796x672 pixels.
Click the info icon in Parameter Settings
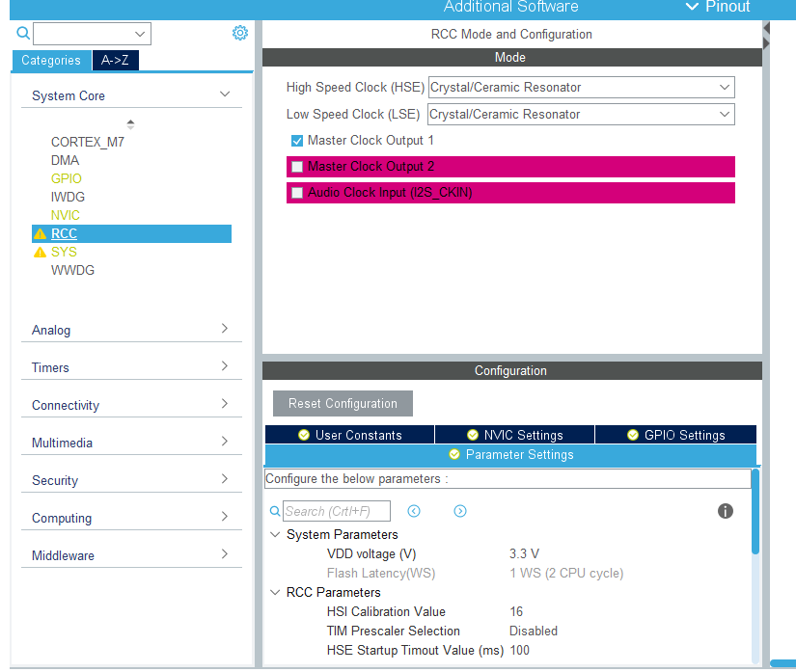[726, 511]
